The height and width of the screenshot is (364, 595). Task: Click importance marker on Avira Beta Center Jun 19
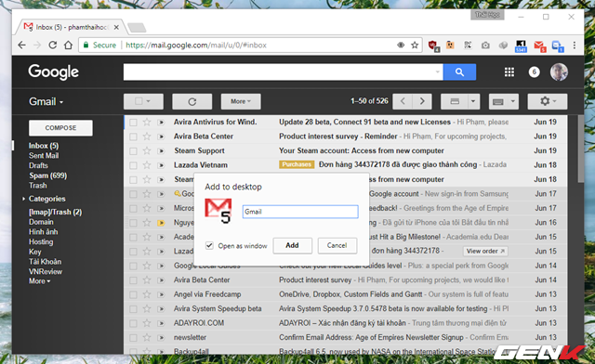[161, 136]
